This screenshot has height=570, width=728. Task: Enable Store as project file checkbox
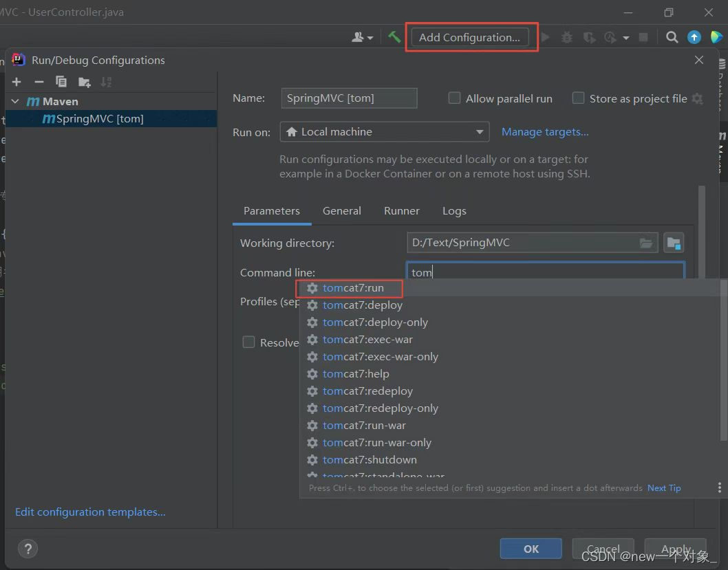(x=578, y=98)
